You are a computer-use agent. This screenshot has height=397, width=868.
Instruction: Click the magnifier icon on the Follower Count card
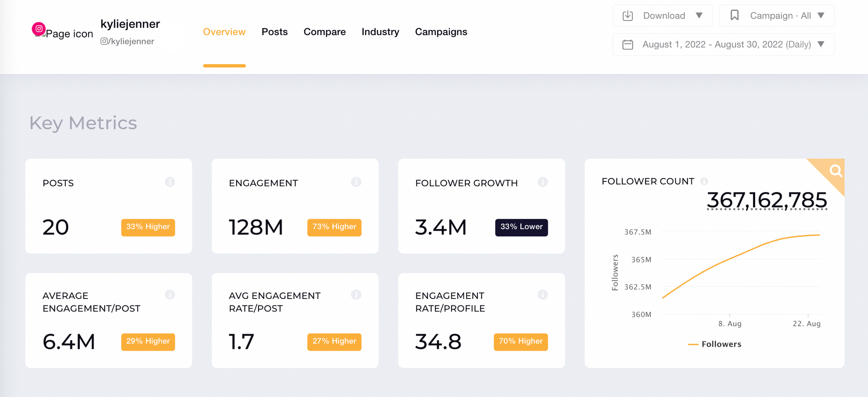click(835, 171)
